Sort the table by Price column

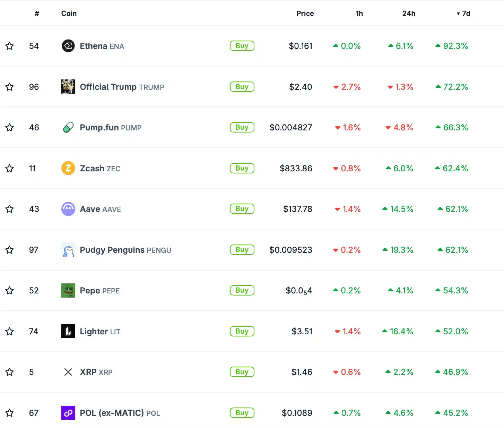pyautogui.click(x=305, y=14)
